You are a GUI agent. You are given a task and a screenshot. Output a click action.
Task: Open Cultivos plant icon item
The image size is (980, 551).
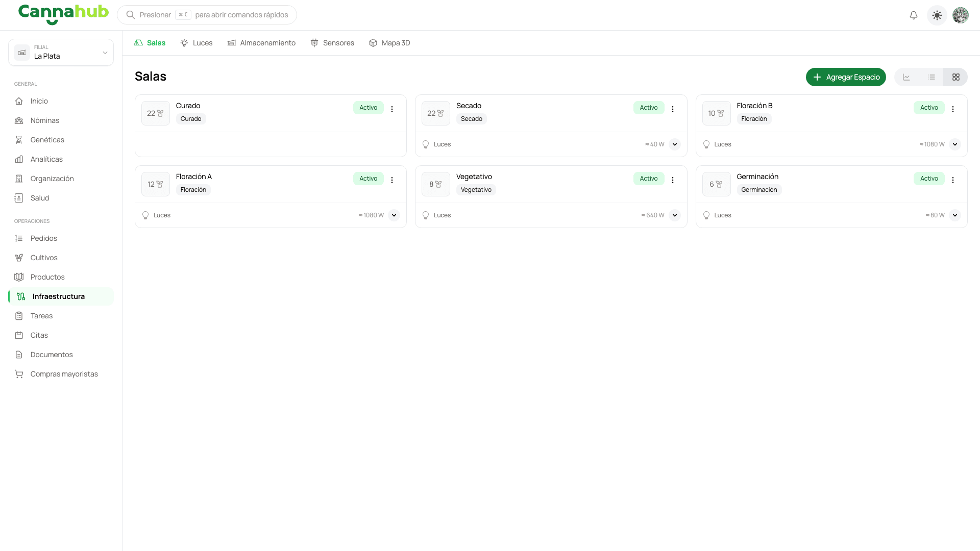pyautogui.click(x=61, y=258)
